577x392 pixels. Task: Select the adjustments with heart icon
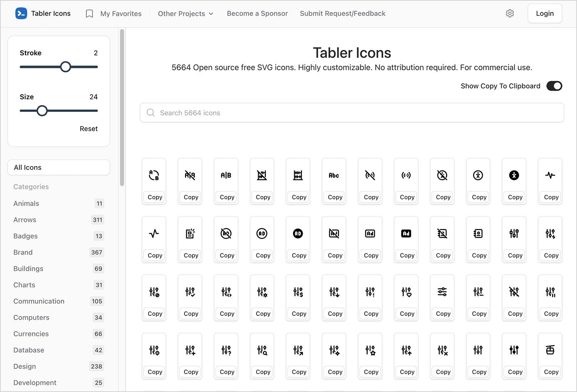pyautogui.click(x=406, y=292)
